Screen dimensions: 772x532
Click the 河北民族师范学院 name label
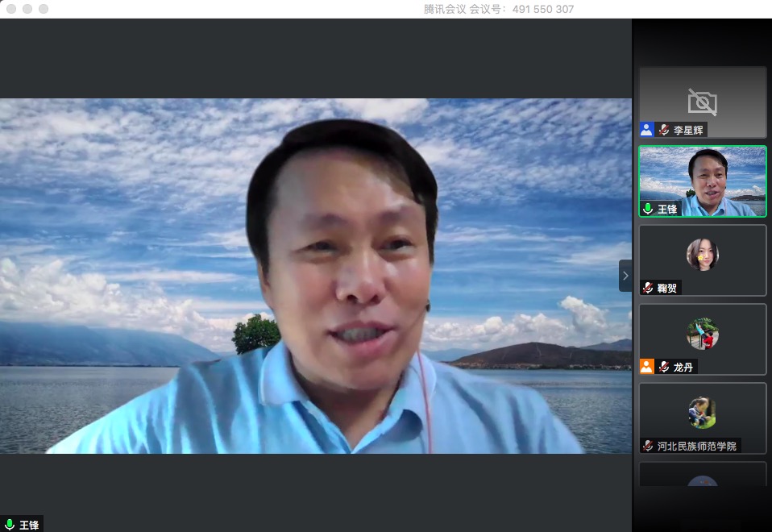point(696,446)
